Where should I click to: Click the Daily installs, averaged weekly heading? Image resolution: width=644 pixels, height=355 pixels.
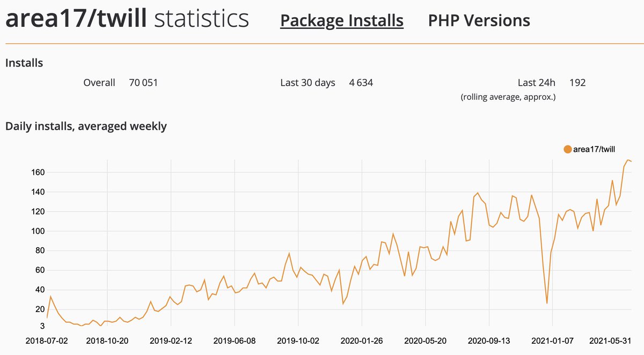86,127
